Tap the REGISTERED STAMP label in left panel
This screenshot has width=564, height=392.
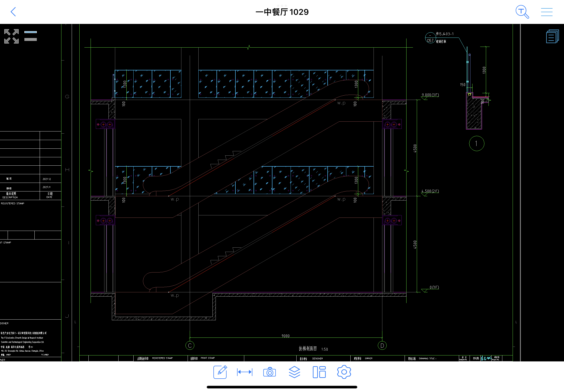(x=12, y=203)
